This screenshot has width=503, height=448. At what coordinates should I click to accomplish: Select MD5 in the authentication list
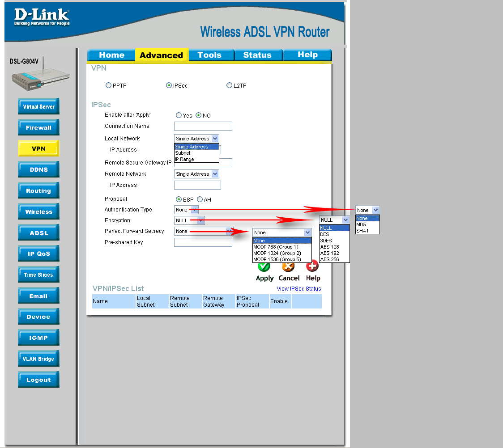point(367,224)
